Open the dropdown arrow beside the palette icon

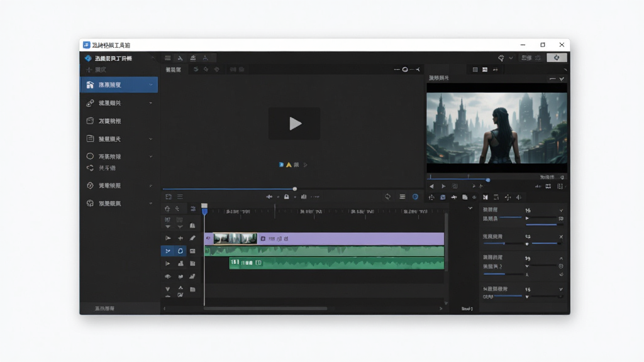pos(511,58)
